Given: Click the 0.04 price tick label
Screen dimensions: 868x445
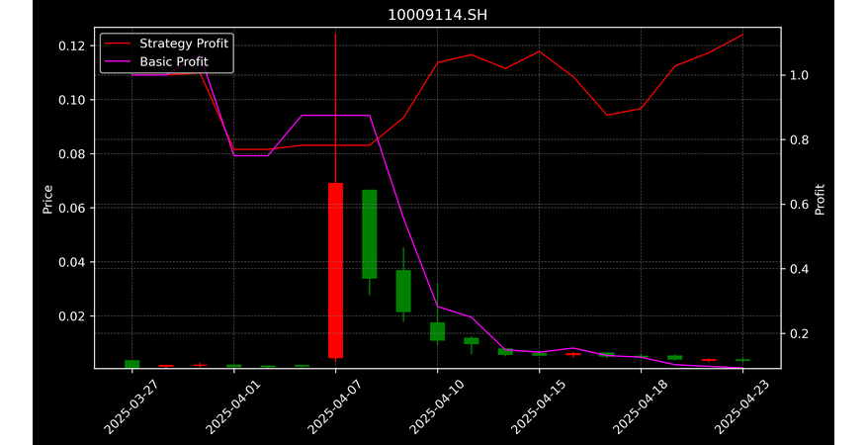Looking at the screenshot, I should click(73, 262).
